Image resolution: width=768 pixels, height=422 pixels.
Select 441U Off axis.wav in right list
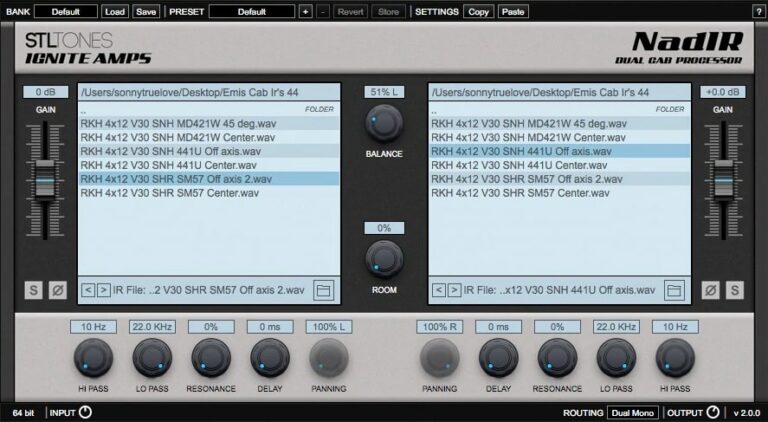click(560, 151)
